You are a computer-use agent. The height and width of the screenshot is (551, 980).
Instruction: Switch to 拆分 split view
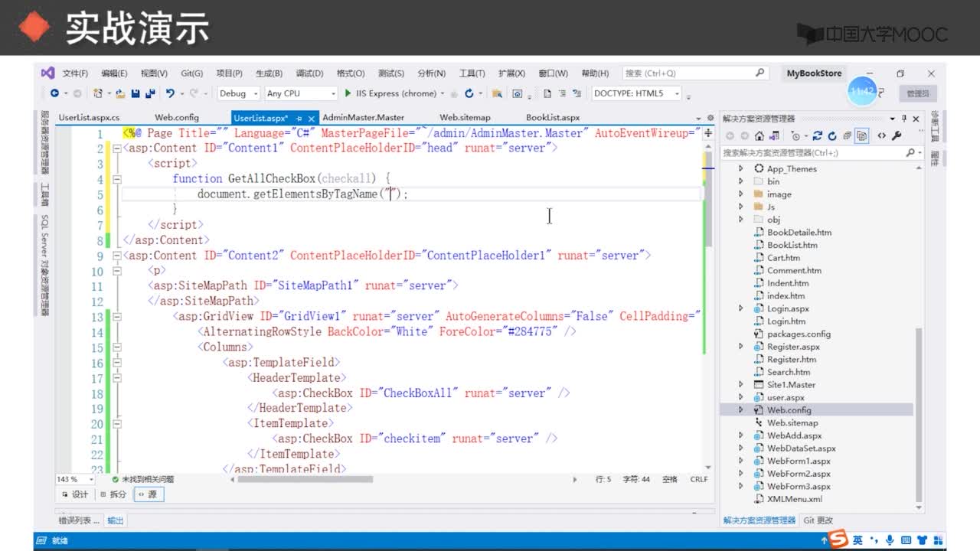(x=113, y=495)
